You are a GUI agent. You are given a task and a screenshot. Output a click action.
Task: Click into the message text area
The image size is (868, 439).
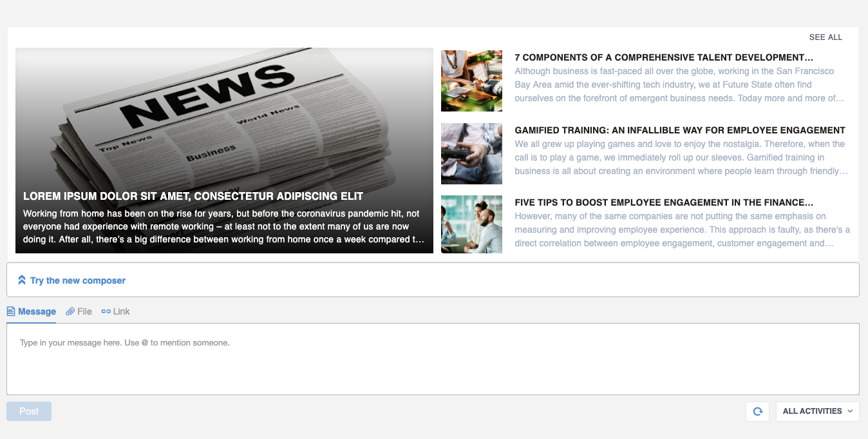[x=433, y=359]
